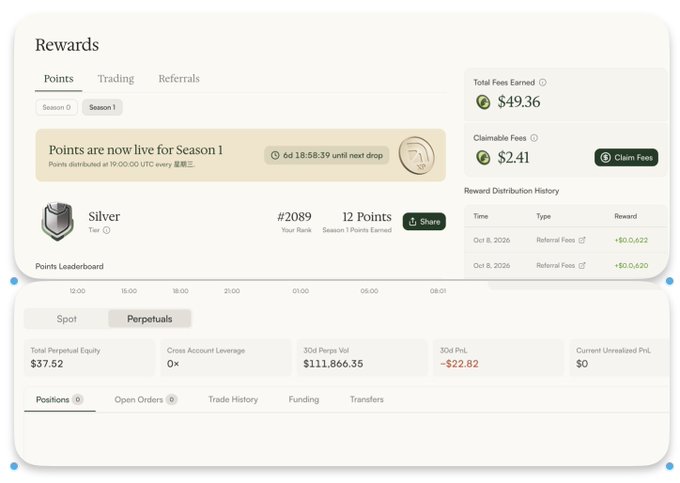Click the upload icon in Share button
Screen dimensions: 680x483
click(x=412, y=222)
